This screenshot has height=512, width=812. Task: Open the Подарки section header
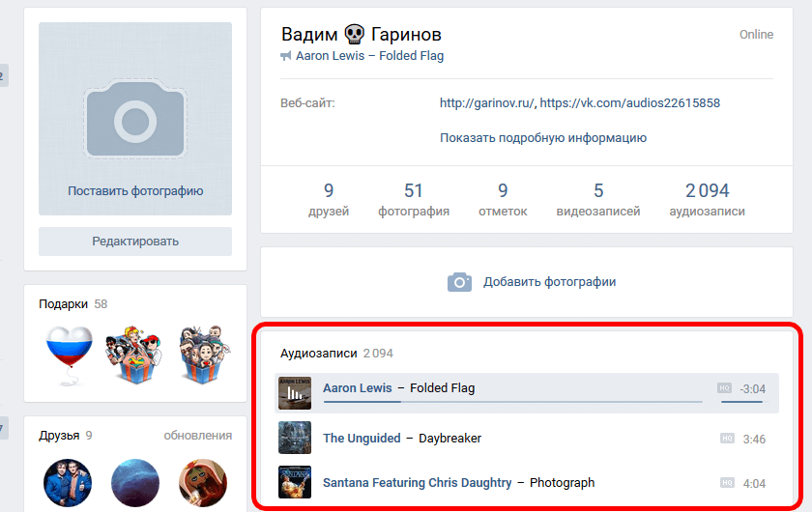(63, 304)
